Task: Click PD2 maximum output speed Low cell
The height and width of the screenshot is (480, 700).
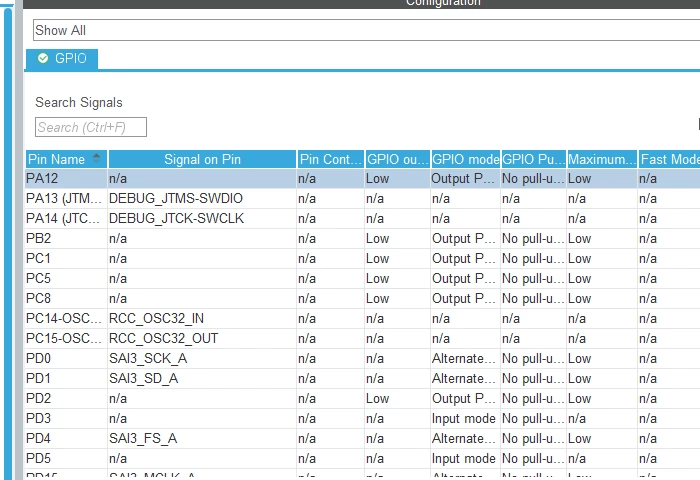Action: tap(602, 398)
